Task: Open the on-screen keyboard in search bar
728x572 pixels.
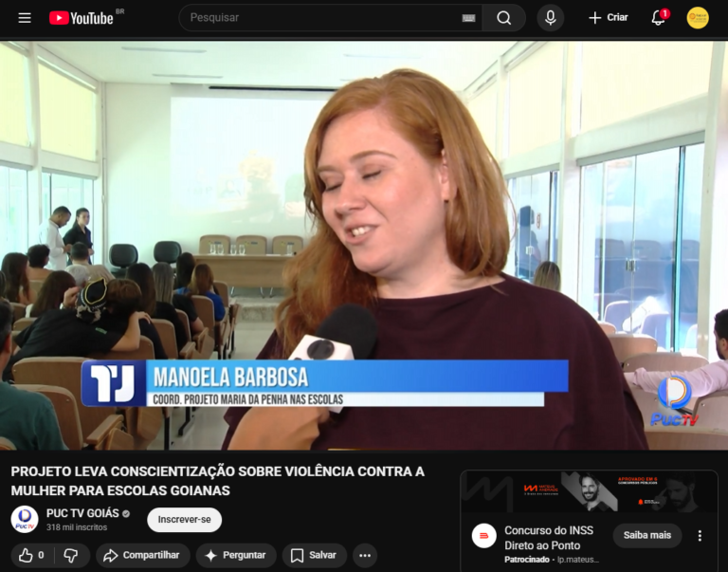Action: (x=468, y=18)
